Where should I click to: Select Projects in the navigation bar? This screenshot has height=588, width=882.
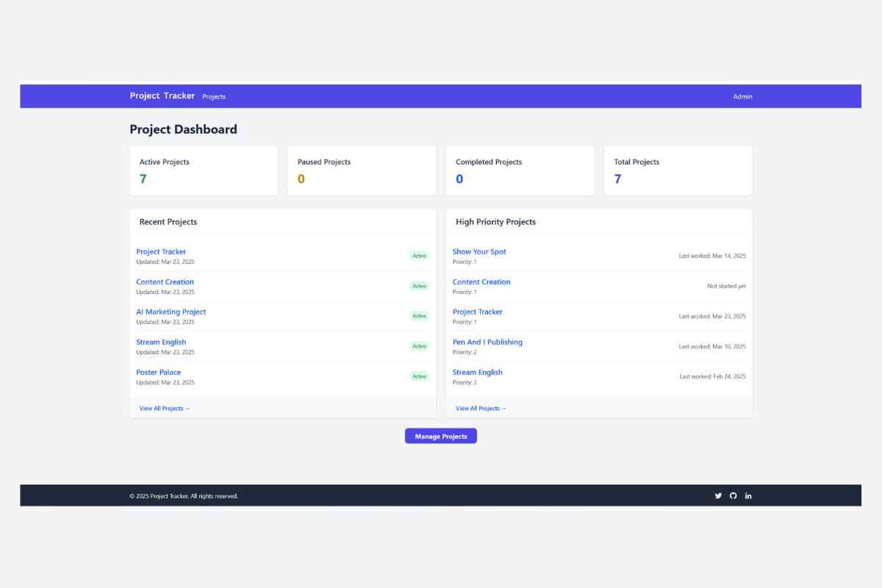[213, 96]
